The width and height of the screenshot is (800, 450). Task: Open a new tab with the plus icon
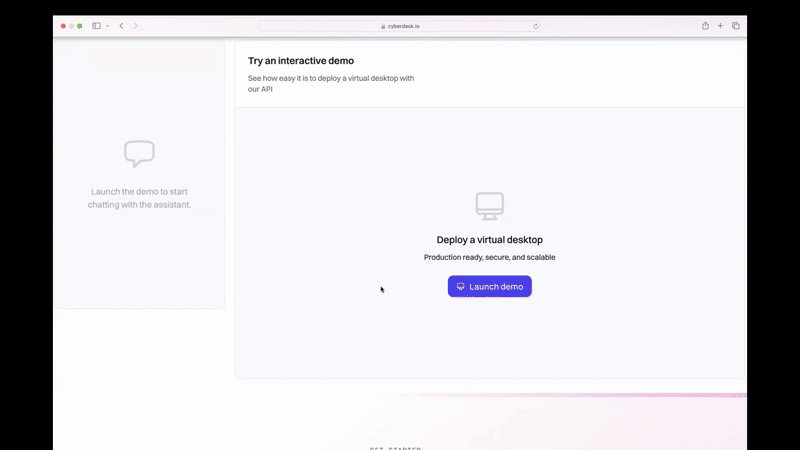point(720,26)
